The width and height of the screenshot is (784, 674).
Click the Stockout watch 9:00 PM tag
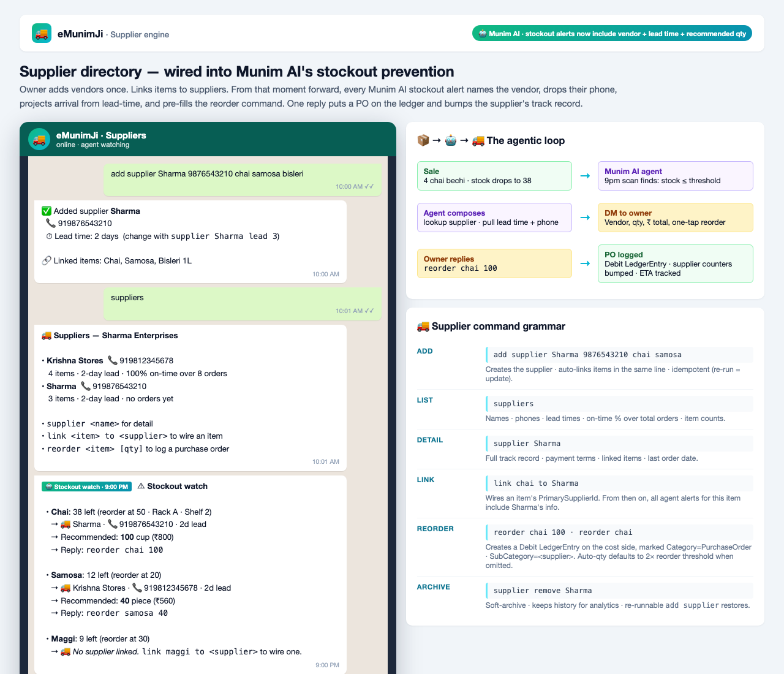tap(86, 487)
